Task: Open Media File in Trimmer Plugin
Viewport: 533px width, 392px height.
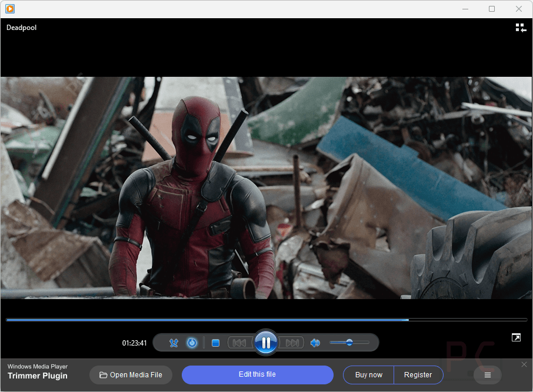Action: (131, 375)
